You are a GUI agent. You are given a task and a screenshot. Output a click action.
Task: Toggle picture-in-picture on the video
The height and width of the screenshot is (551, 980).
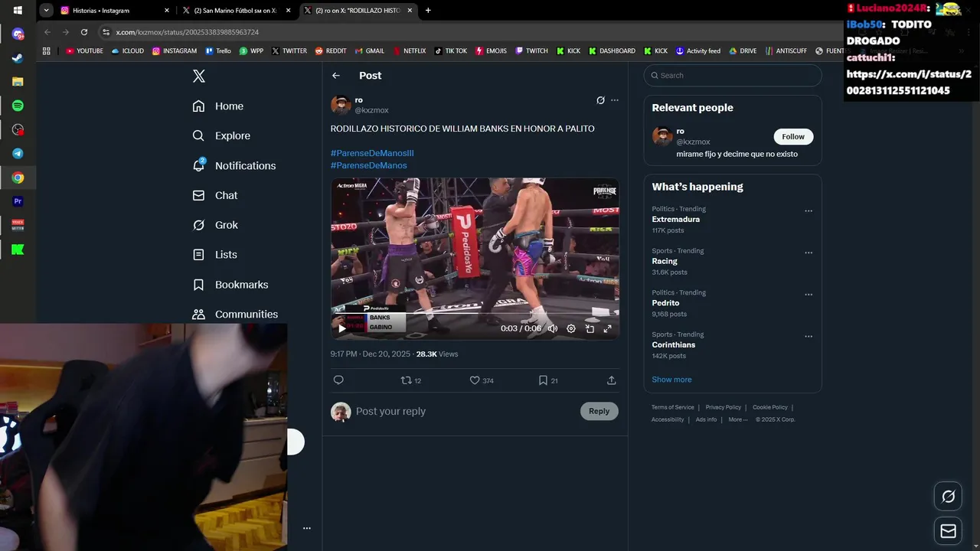pos(590,328)
